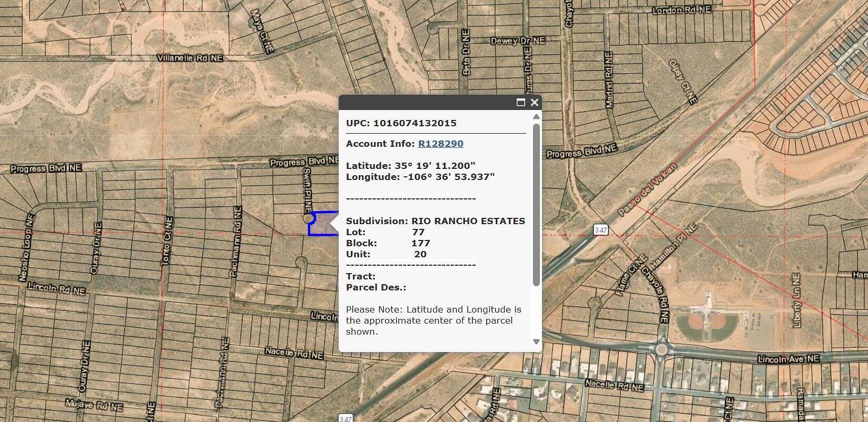Image resolution: width=868 pixels, height=422 pixels.
Task: Click the Swift Pl NE map label
Action: click(307, 190)
